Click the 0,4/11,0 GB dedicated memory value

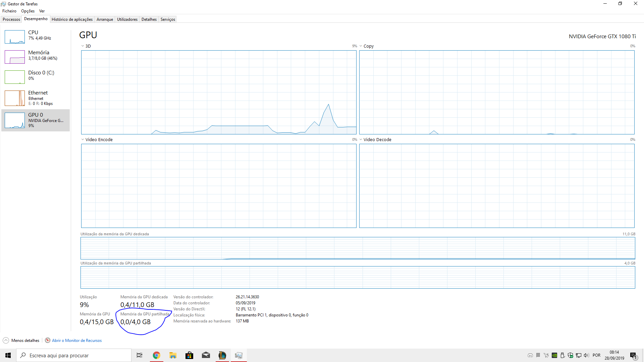coord(137,305)
